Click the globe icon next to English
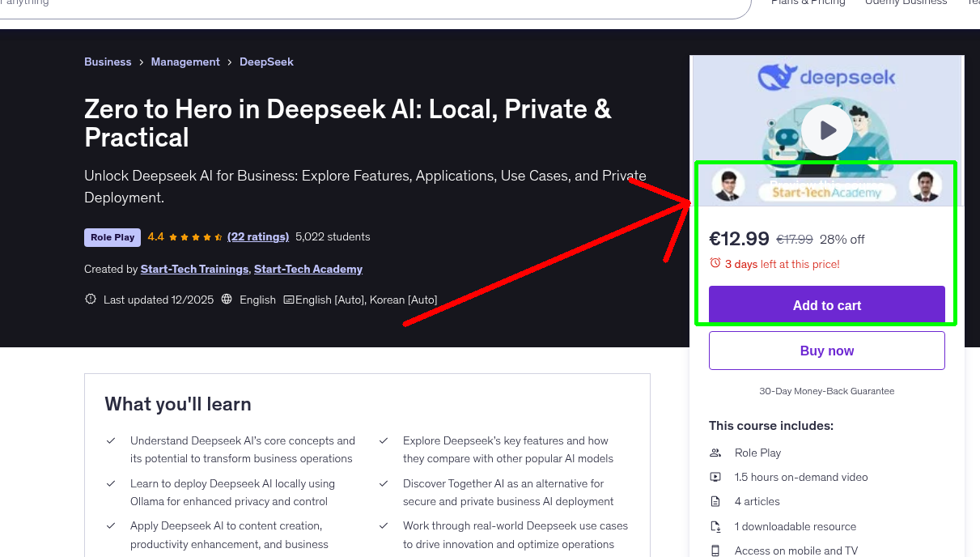Viewport: 980px width, 557px height. tap(226, 299)
